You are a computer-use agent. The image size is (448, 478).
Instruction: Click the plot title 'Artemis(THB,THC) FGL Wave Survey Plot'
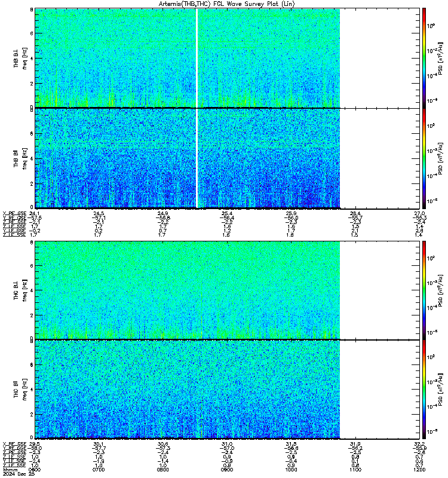coord(226,4)
